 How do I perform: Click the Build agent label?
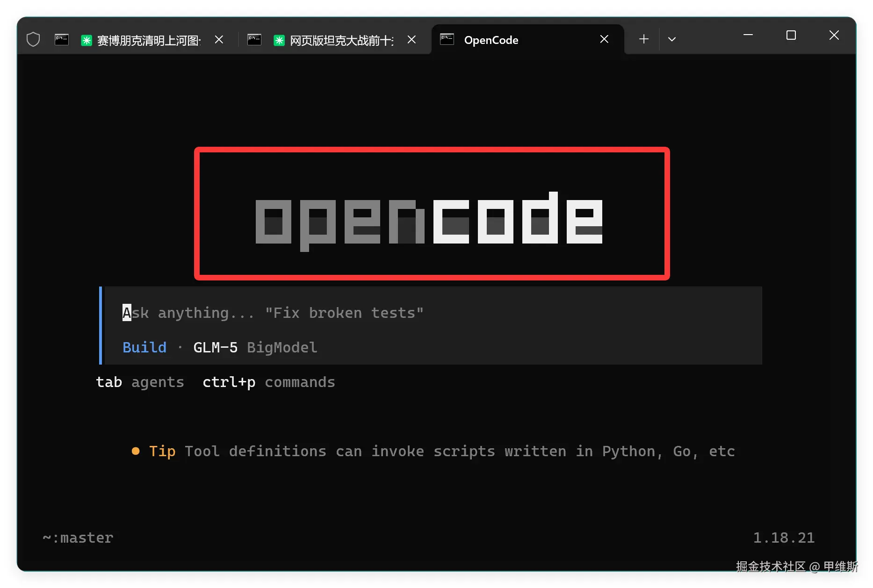(144, 348)
